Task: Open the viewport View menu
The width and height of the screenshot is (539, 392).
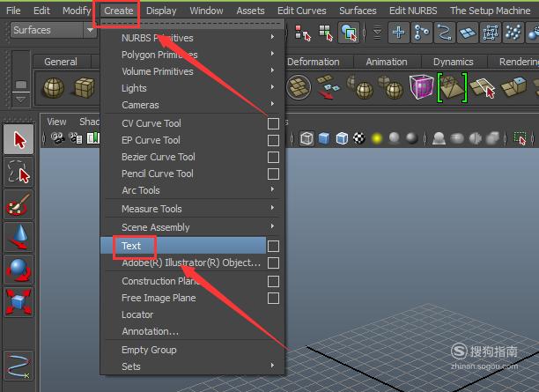Action: tap(56, 122)
